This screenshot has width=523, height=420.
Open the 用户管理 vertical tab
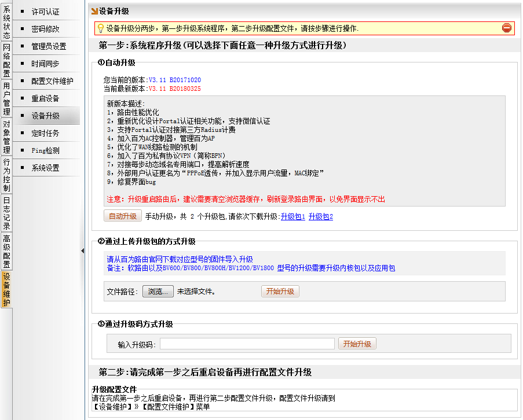[x=6, y=99]
